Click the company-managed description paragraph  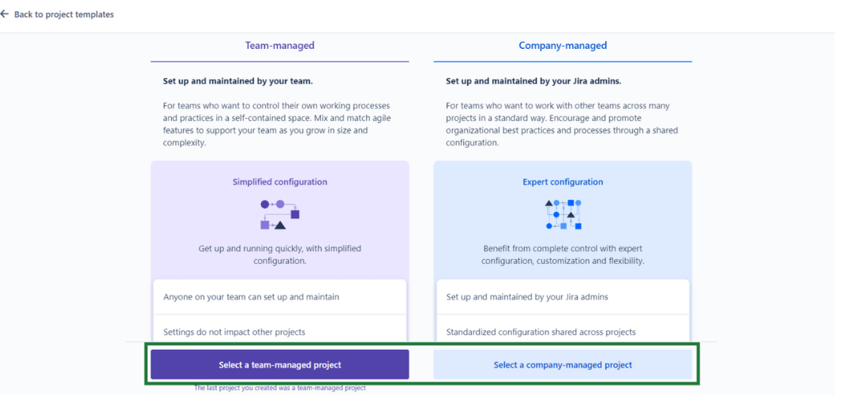(x=561, y=124)
